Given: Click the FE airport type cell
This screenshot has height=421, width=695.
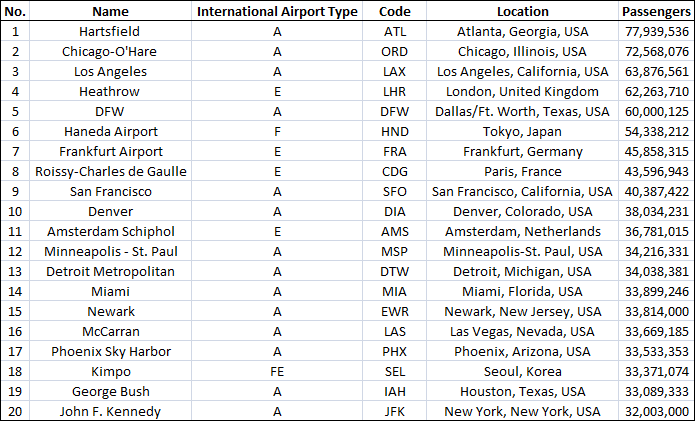Looking at the screenshot, I should coord(277,371).
